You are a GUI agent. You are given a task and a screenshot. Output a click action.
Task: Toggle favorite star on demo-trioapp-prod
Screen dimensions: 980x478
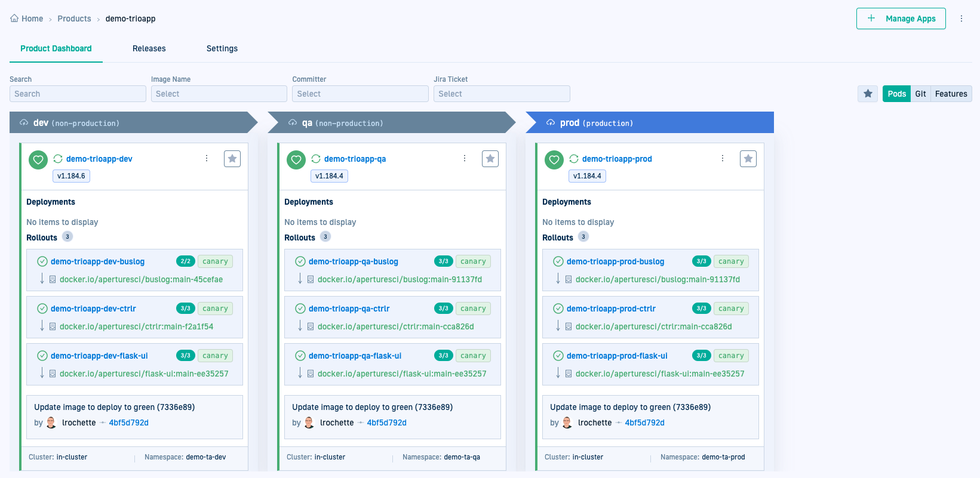[748, 159]
